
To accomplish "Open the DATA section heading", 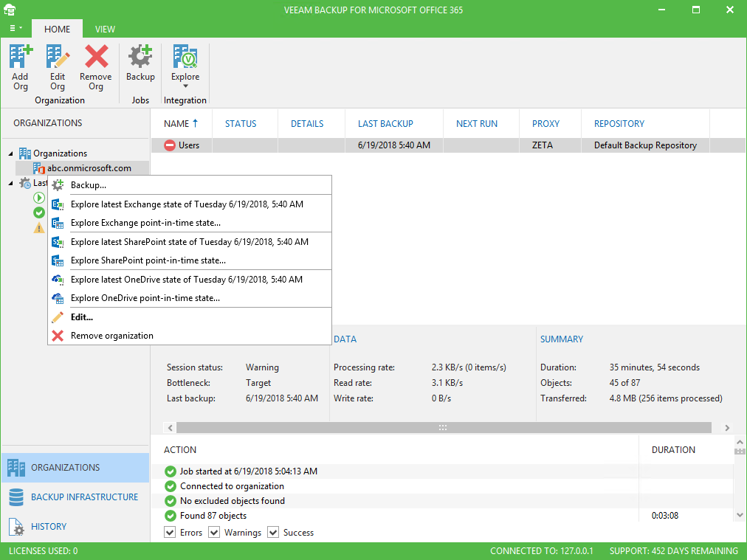I will (x=345, y=339).
